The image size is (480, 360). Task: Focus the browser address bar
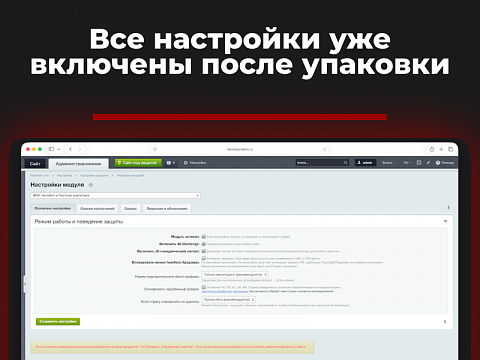click(x=240, y=149)
